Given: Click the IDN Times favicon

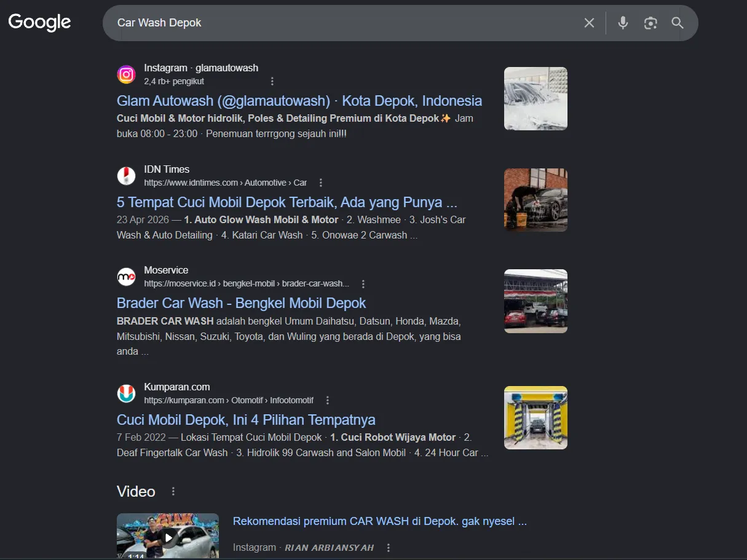Looking at the screenshot, I should point(126,176).
